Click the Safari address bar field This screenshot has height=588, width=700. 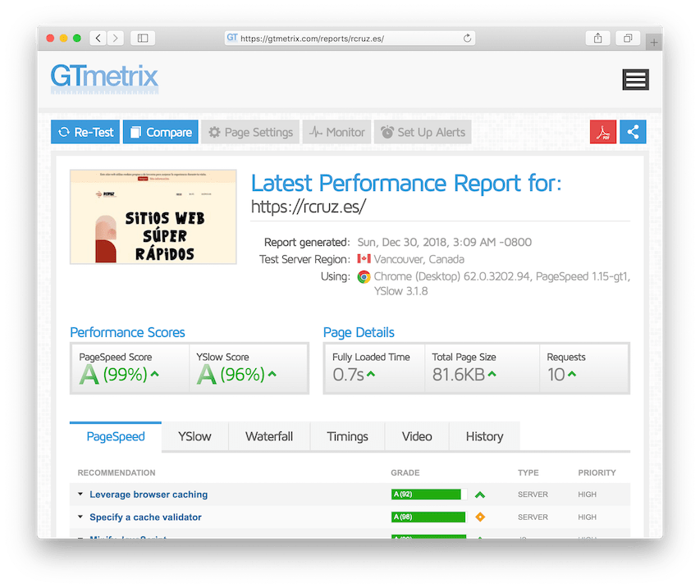(x=350, y=38)
